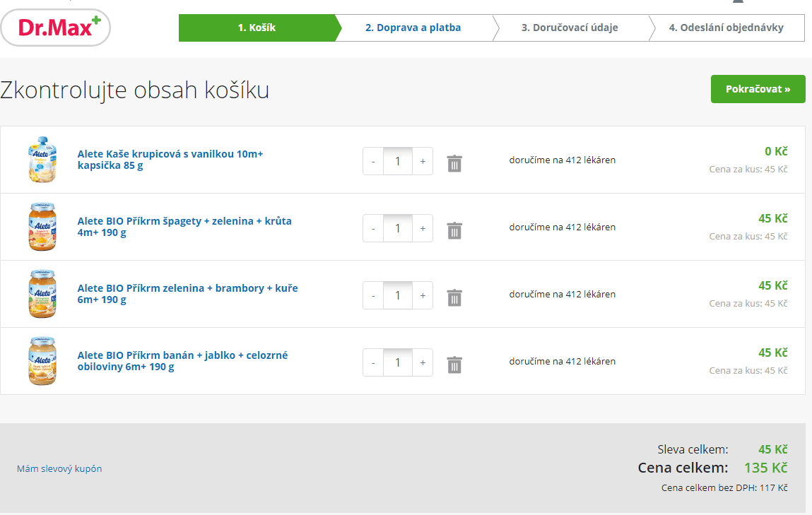812x515 pixels.
Task: Delete zelenina + brambory + kuře item
Action: click(454, 297)
